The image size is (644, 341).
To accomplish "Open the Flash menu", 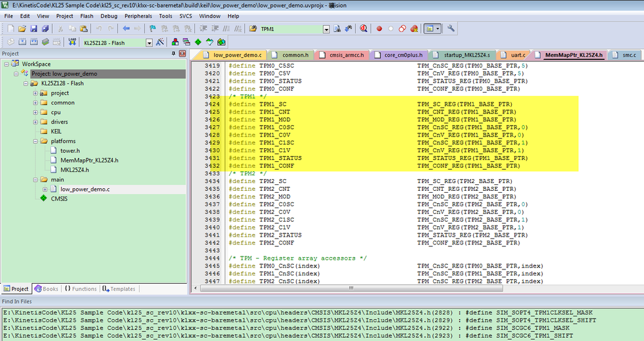I will [86, 16].
